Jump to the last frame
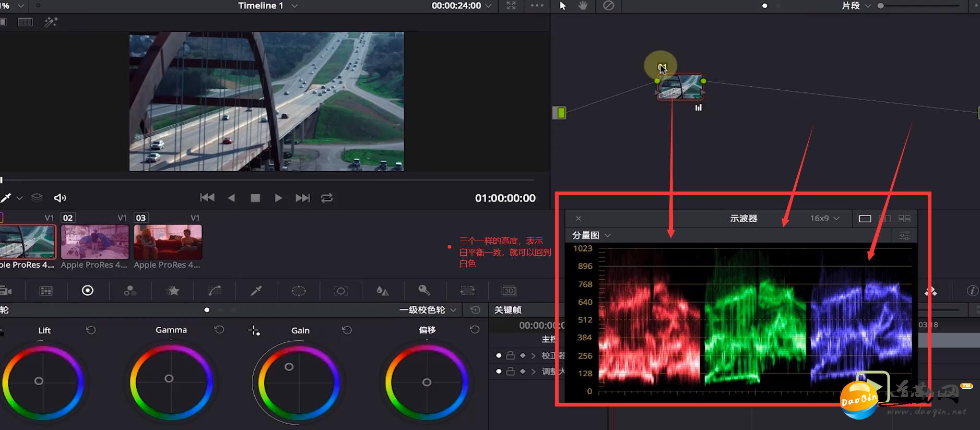This screenshot has width=980, height=430. (x=302, y=198)
